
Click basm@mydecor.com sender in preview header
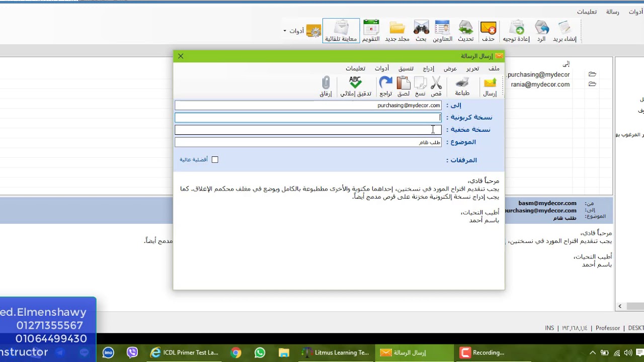[547, 203]
